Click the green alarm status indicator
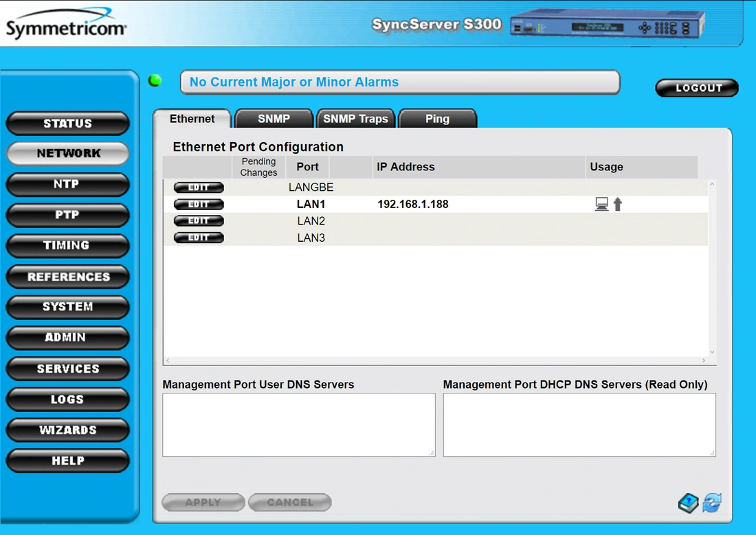Screen dimensions: 756x535 [155, 81]
